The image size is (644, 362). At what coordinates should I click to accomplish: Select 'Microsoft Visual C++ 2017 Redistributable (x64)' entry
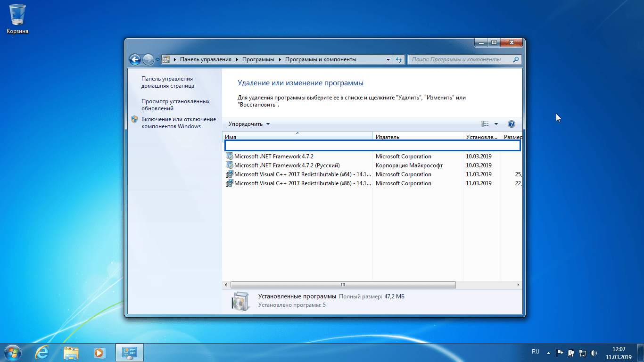(x=303, y=174)
